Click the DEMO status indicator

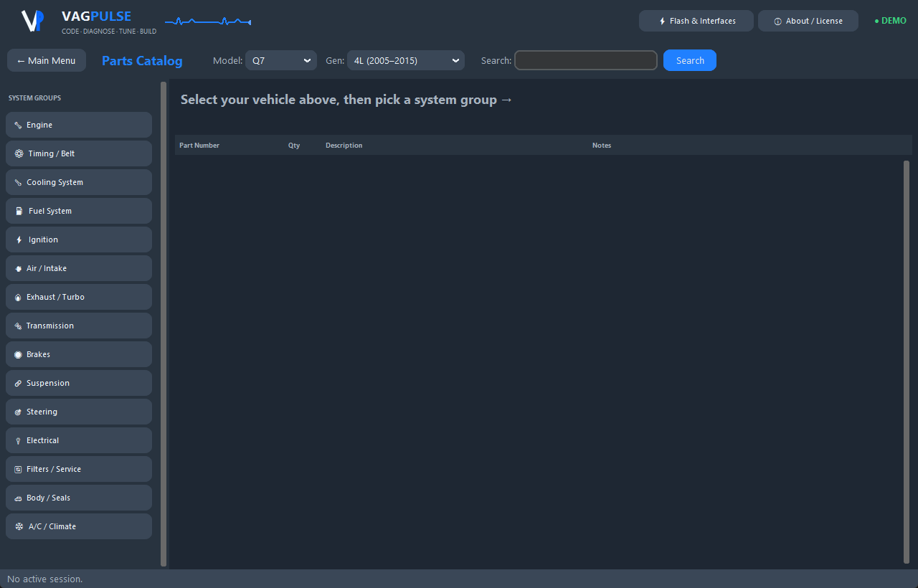[x=890, y=21]
